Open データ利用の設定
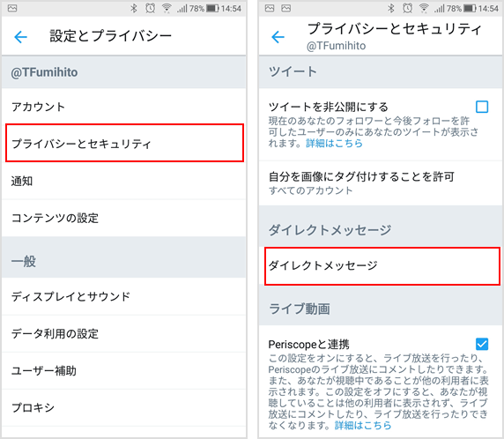Screen dimensions: 504x439 click(x=124, y=333)
